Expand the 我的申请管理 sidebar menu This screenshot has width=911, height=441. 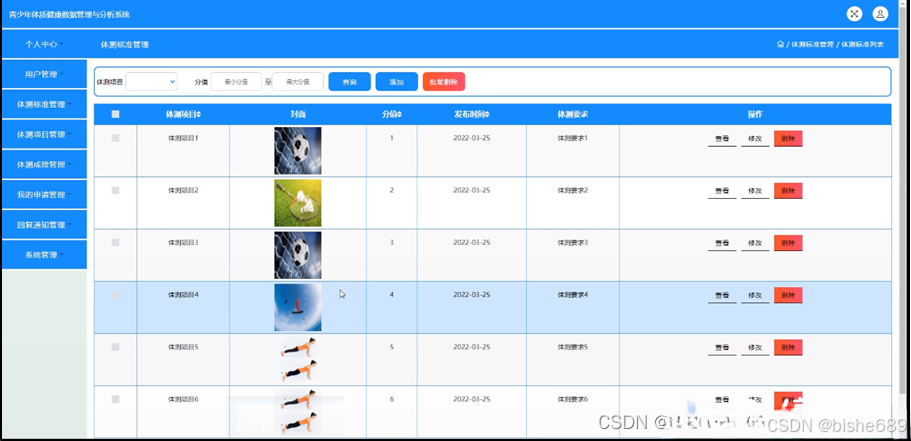44,195
